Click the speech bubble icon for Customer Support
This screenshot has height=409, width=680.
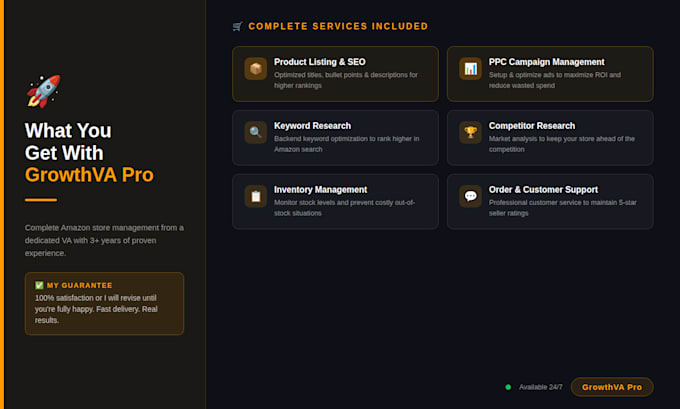(471, 196)
